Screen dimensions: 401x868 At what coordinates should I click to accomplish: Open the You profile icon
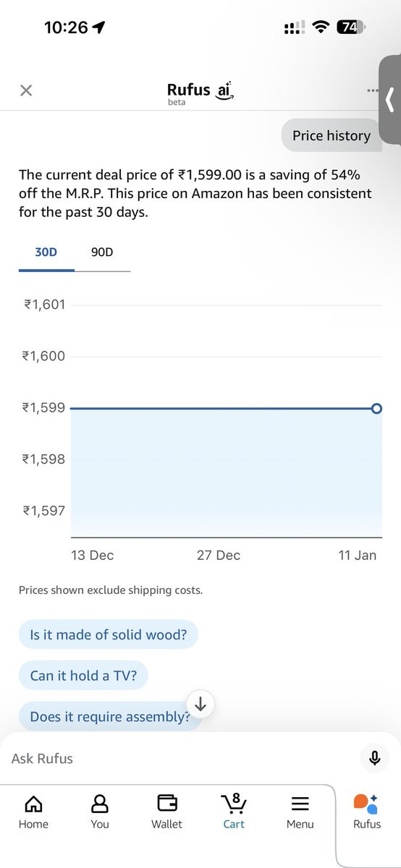(100, 810)
